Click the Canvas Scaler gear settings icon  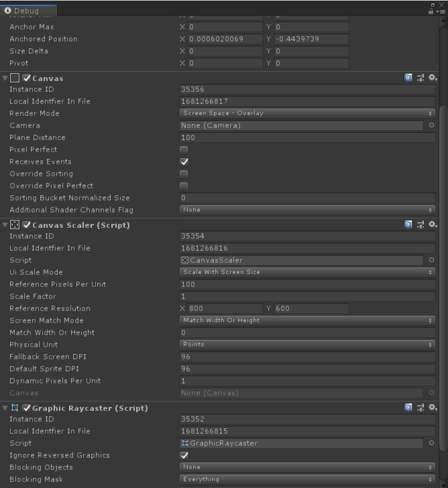pos(433,225)
